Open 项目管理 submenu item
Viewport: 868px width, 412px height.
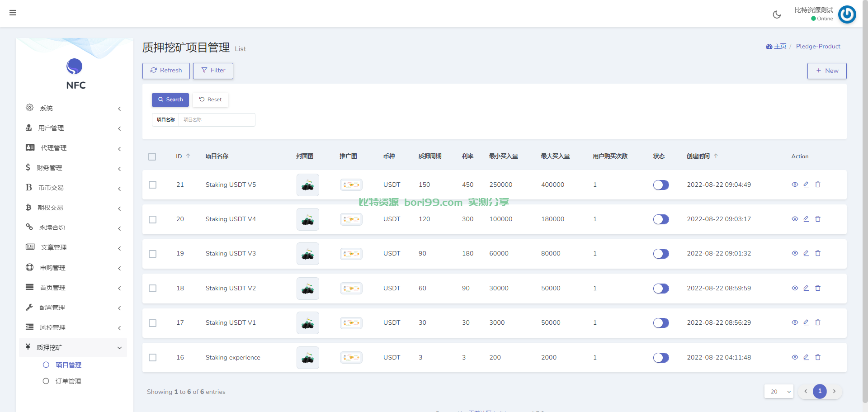pyautogui.click(x=68, y=365)
